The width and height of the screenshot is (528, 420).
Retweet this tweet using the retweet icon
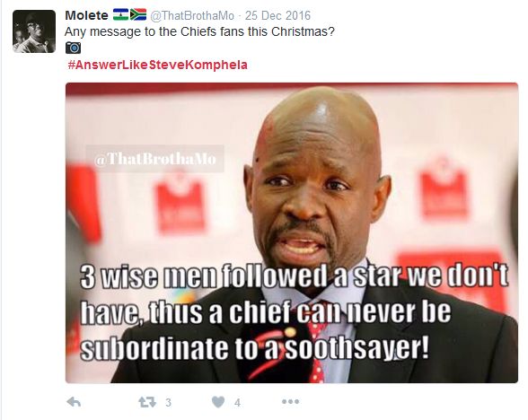pyautogui.click(x=147, y=402)
